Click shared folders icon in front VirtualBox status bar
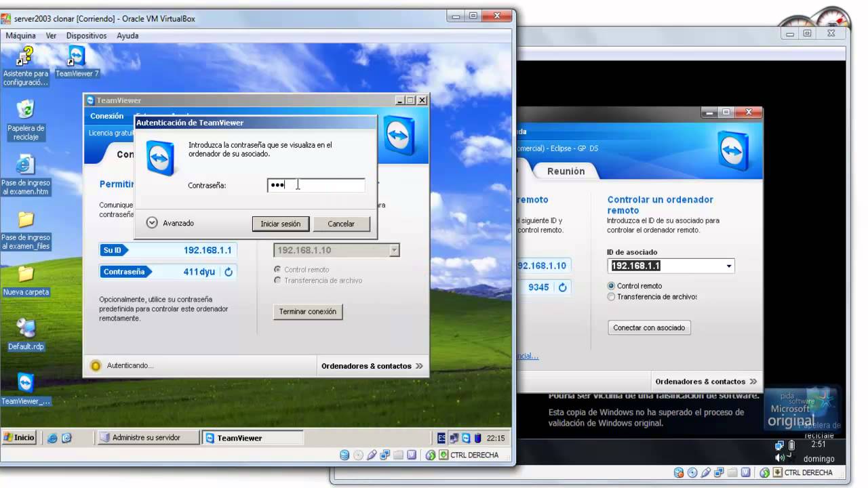This screenshot has height=488, width=868. [398, 455]
